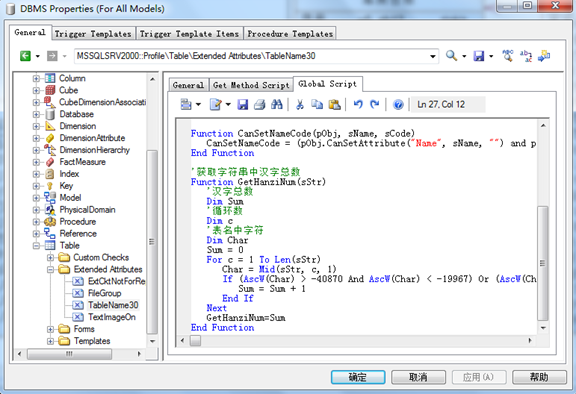The image size is (576, 394).
Task: Open the path combo box dropdown arrow
Action: click(x=433, y=56)
